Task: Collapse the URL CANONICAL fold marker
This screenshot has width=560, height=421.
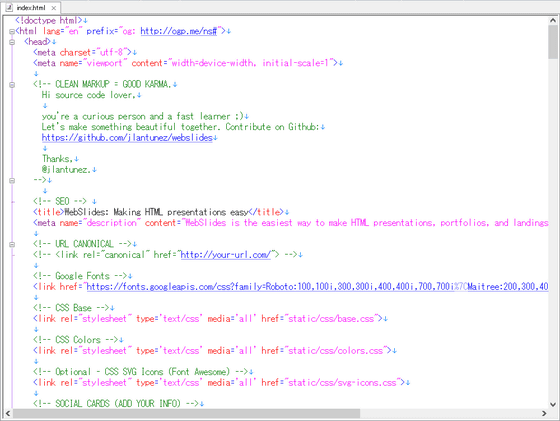Action: click(x=12, y=245)
